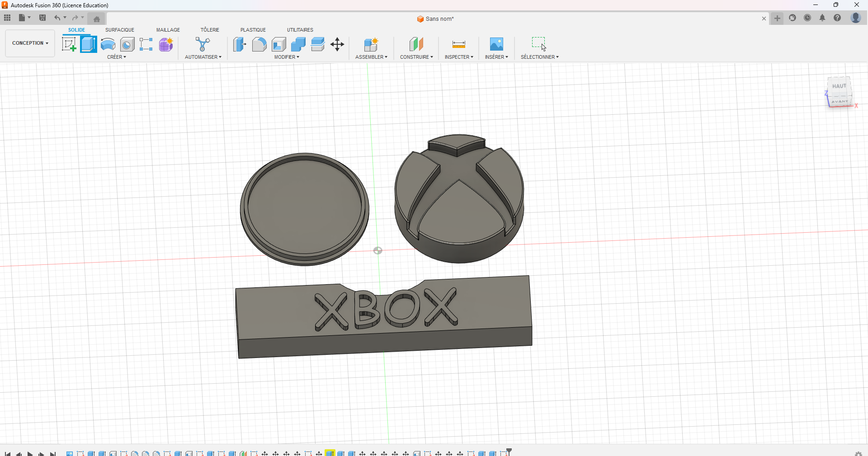Screen dimensions: 868x456
Task: Open the Conception workspace switcher
Action: pyautogui.click(x=29, y=43)
